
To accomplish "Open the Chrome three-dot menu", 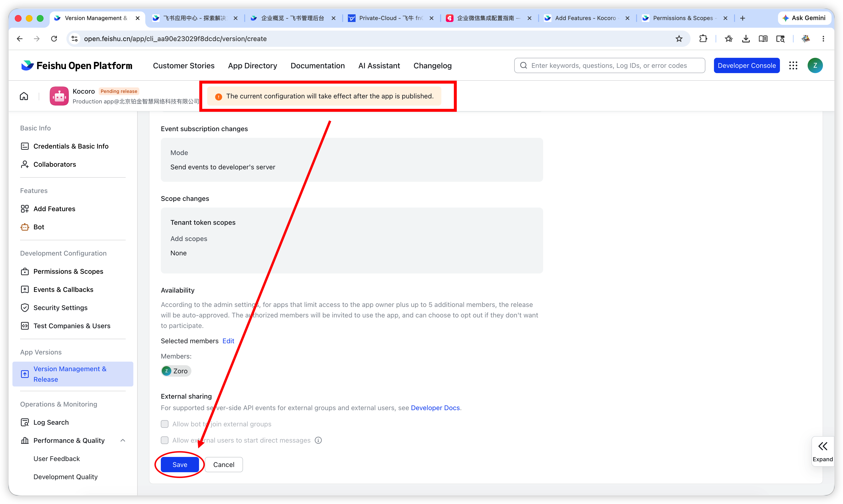I will [x=823, y=39].
